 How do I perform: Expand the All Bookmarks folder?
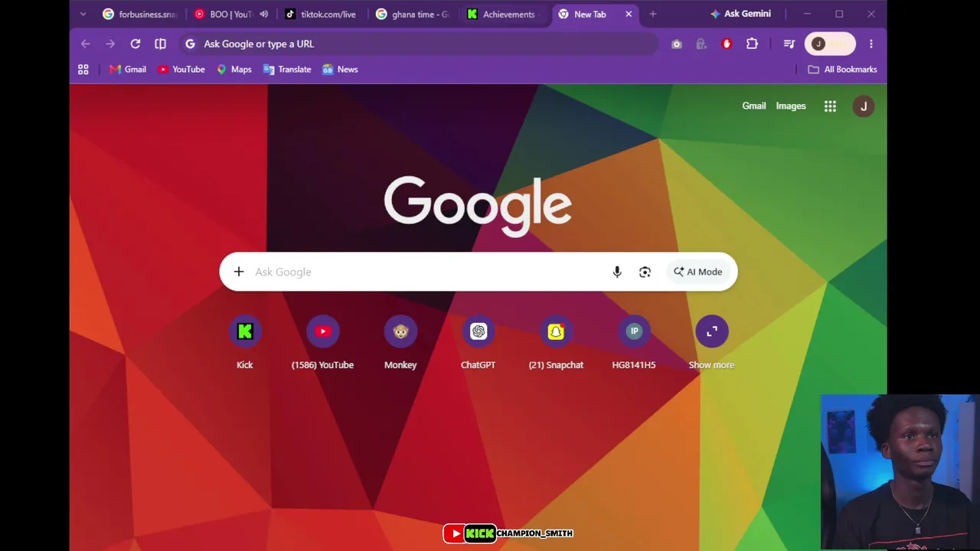(842, 70)
